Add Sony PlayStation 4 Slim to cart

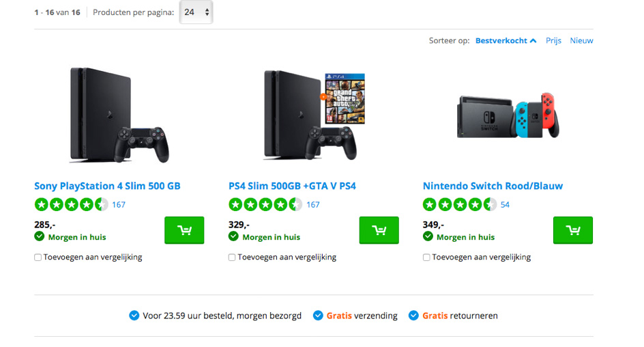184,230
